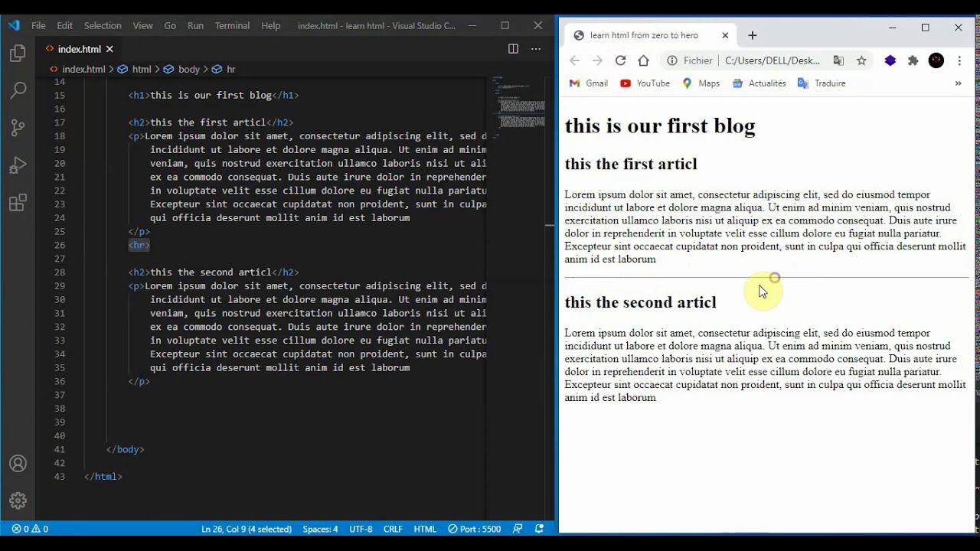Click the 'this the second articl' heading in browser
This screenshot has height=551, width=980.
click(641, 302)
